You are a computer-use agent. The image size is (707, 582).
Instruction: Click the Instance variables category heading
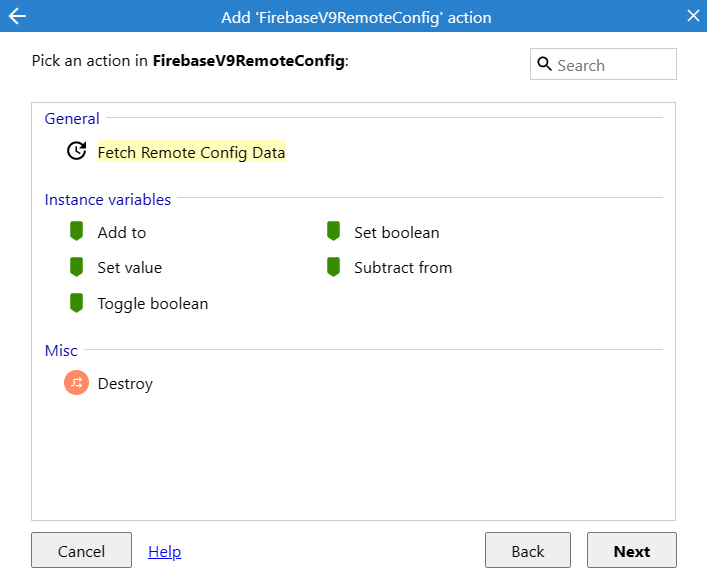tap(108, 199)
